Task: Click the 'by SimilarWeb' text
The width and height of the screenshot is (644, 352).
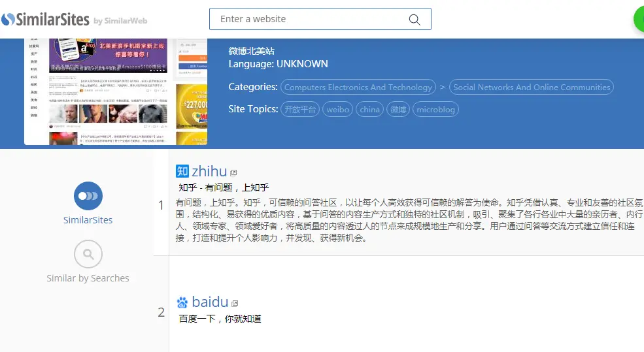Action: (x=120, y=21)
